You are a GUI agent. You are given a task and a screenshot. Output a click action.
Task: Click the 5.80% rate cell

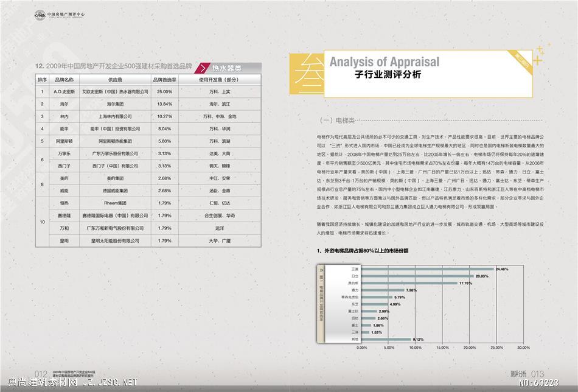pyautogui.click(x=164, y=141)
